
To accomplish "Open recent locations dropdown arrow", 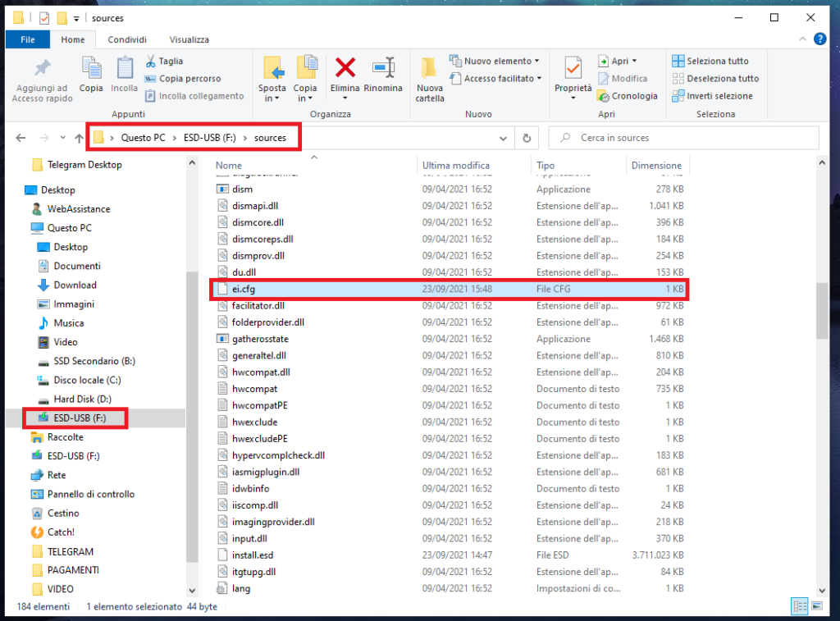I will point(62,139).
